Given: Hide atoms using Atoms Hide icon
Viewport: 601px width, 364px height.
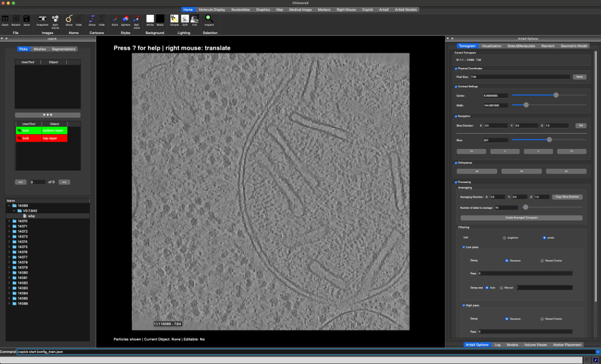Looking at the screenshot, I should 79,21.
